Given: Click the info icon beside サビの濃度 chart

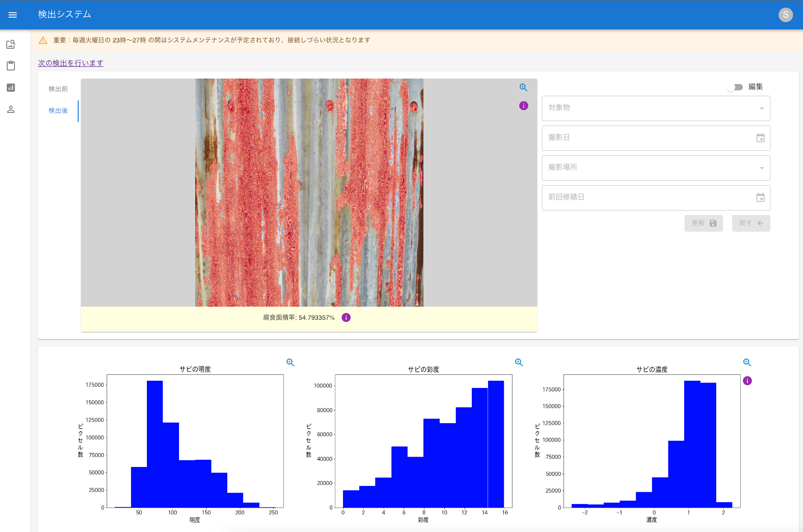Looking at the screenshot, I should tap(747, 381).
